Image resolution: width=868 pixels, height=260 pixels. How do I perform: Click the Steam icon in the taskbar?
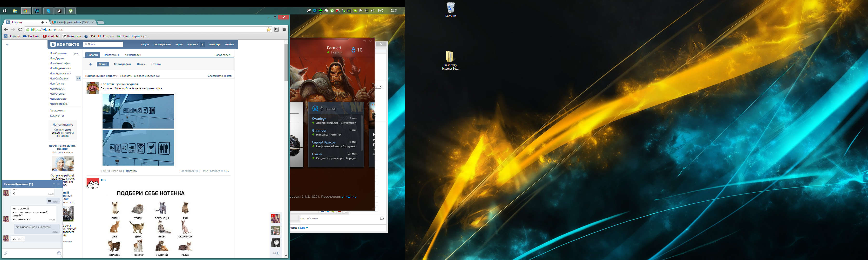tap(59, 11)
